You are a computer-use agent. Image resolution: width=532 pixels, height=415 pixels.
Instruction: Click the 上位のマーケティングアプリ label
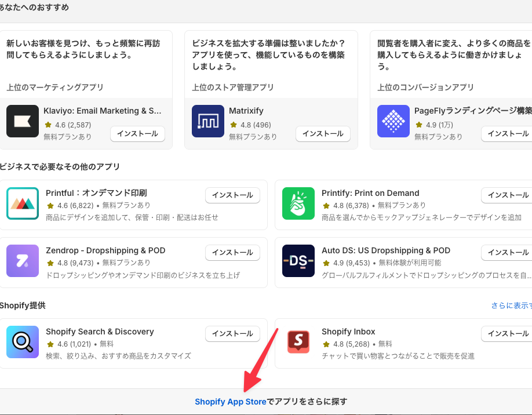coord(54,87)
